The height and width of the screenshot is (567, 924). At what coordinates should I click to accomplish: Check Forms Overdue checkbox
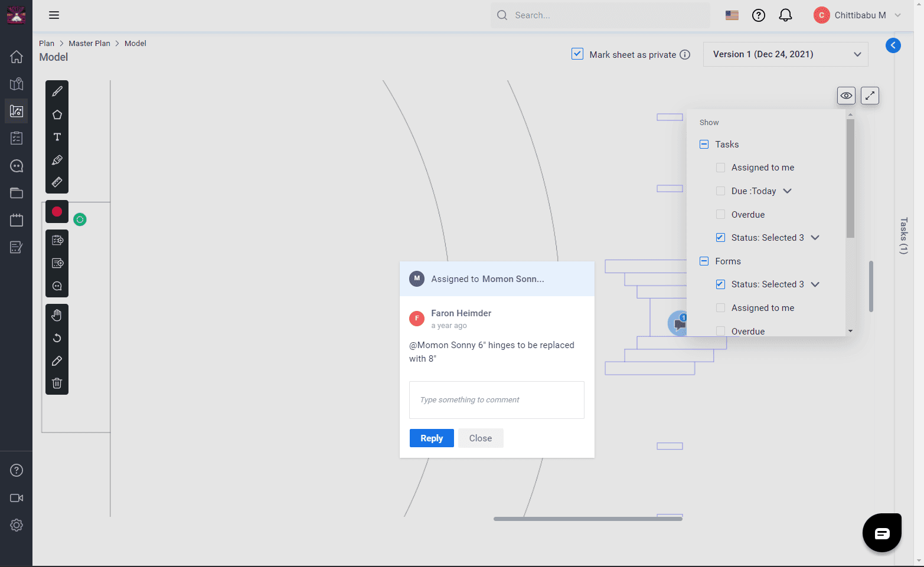tap(720, 331)
